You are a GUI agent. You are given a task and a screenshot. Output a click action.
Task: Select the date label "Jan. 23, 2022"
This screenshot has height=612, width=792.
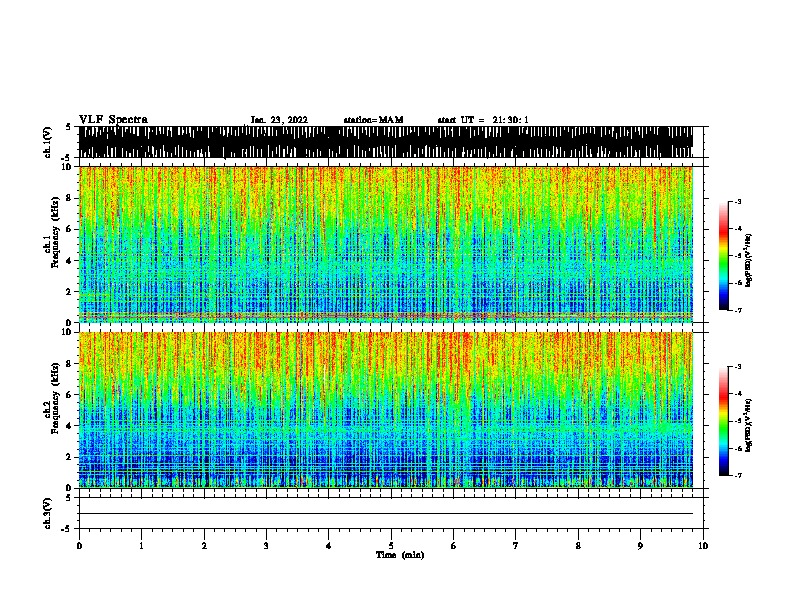[279, 120]
